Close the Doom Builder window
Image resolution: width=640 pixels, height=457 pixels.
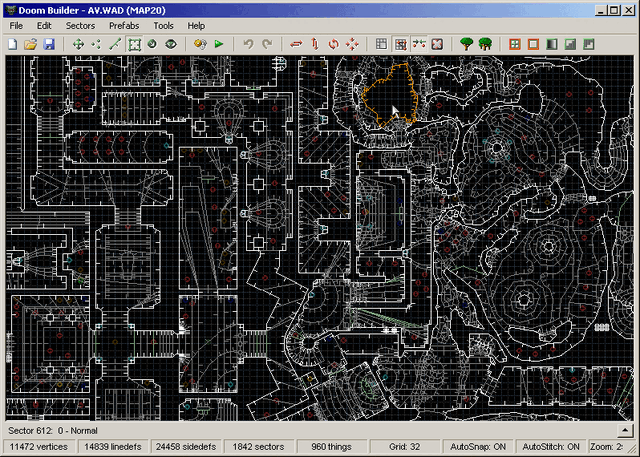(x=629, y=10)
